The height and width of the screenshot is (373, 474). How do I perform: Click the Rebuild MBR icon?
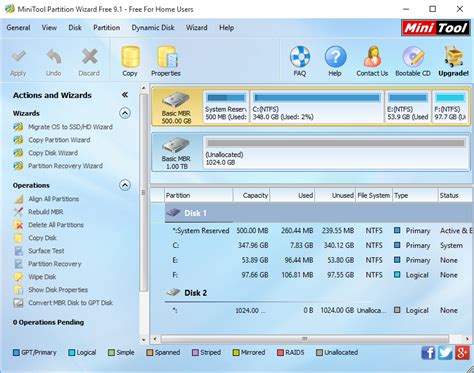(19, 212)
